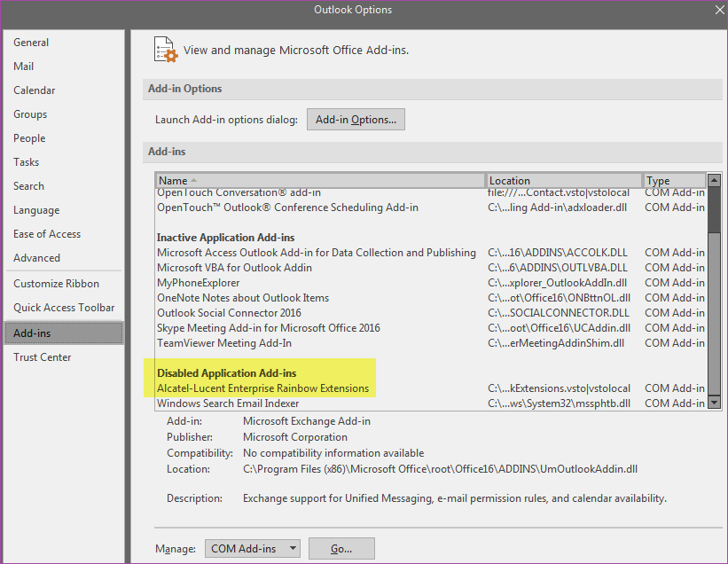The height and width of the screenshot is (564, 728).
Task: Click the UmOutlookAddin.dll location path
Action: pos(440,469)
